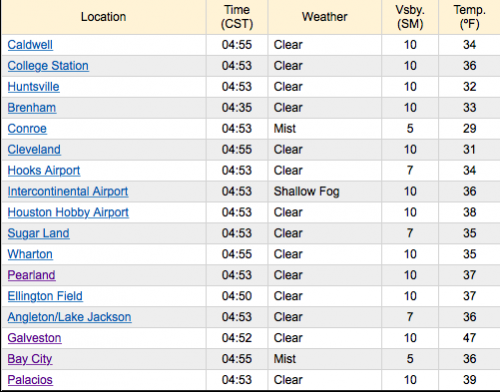500x392 pixels.
Task: Open the Angleton/Lake Jackson link
Action: [x=69, y=317]
